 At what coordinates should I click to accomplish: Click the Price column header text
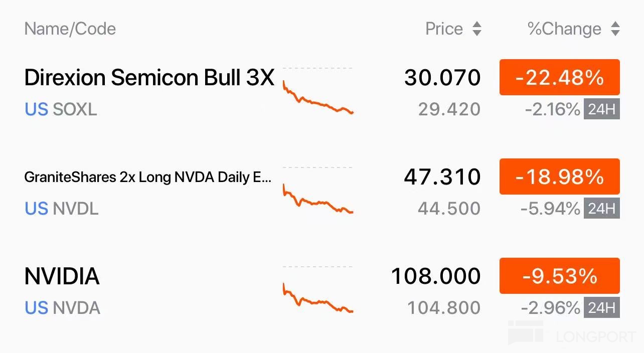point(444,29)
